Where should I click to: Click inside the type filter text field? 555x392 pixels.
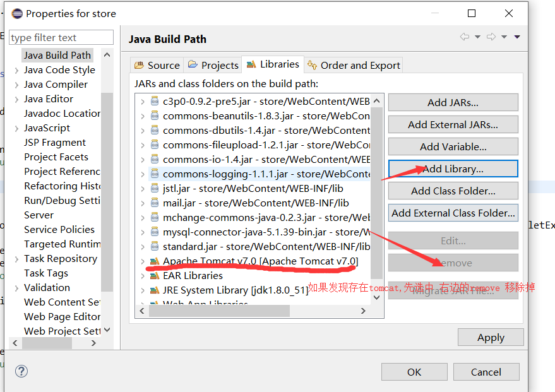pos(61,37)
